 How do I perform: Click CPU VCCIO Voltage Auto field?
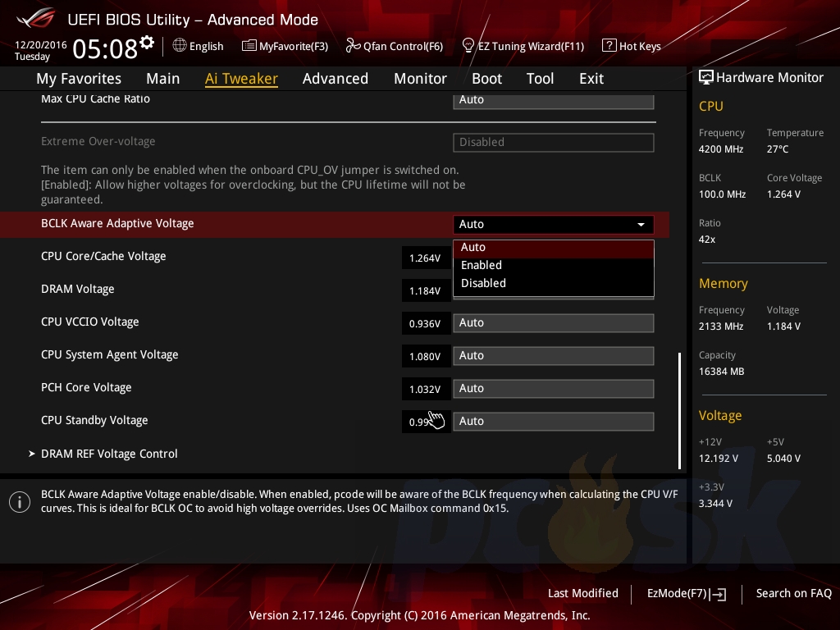tap(554, 323)
